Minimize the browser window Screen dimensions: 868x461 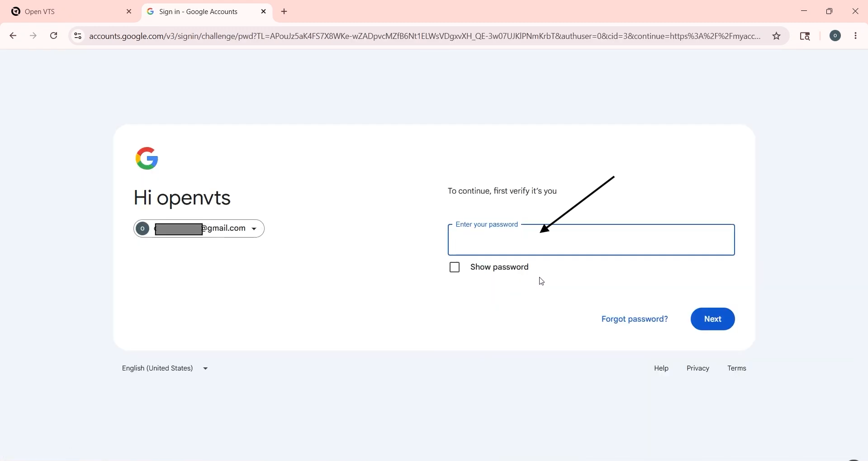click(804, 11)
